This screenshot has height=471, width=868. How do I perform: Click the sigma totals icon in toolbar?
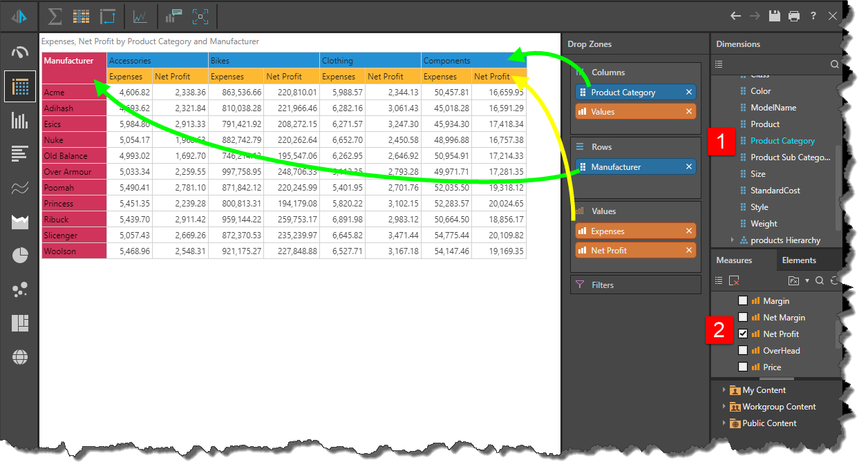(x=55, y=16)
